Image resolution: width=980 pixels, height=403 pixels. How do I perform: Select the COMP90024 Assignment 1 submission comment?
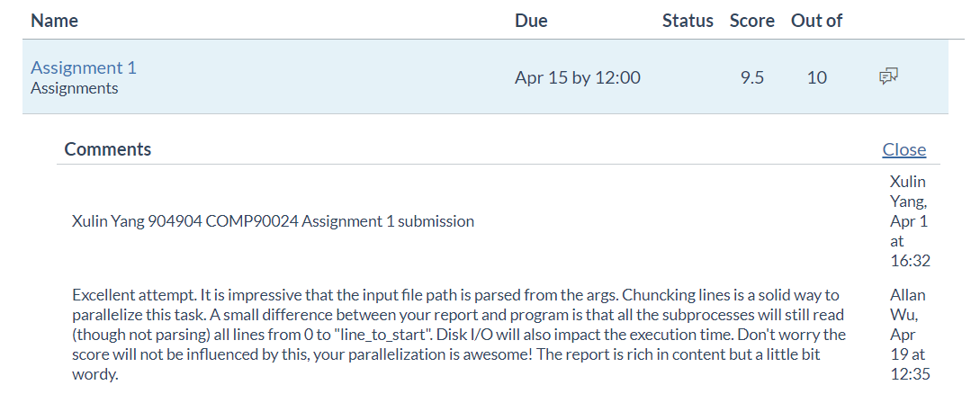[x=273, y=220]
